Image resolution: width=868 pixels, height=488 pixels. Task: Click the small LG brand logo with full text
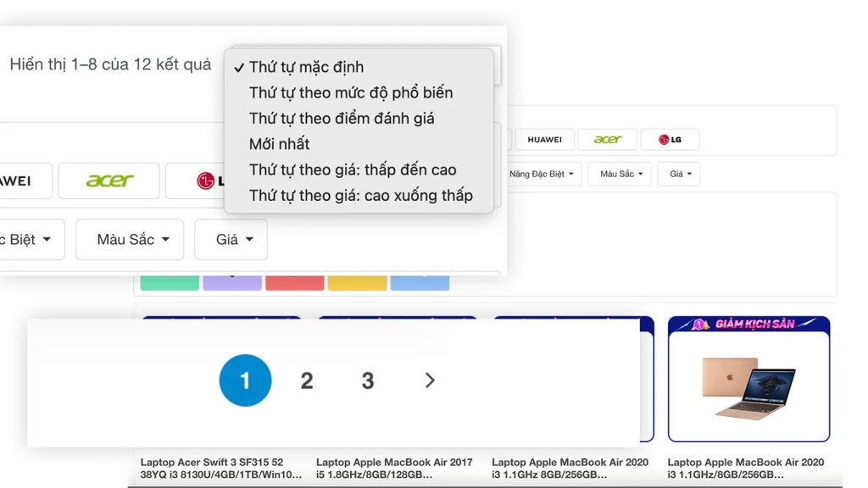point(670,140)
